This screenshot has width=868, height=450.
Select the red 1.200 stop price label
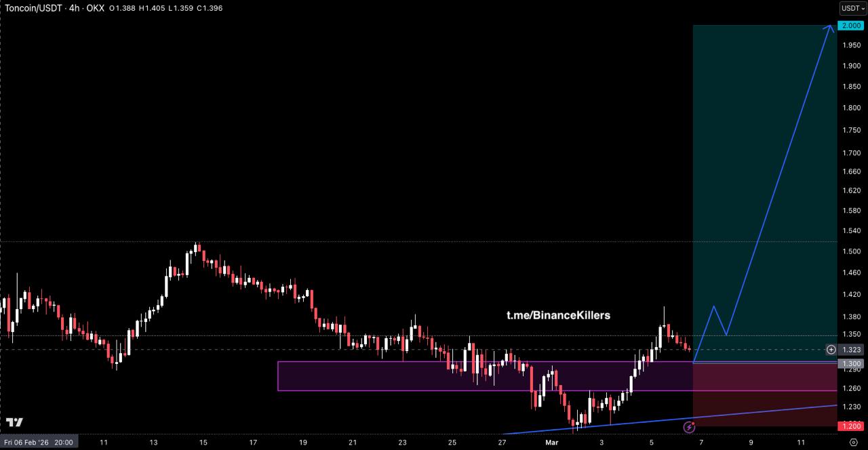(x=850, y=426)
